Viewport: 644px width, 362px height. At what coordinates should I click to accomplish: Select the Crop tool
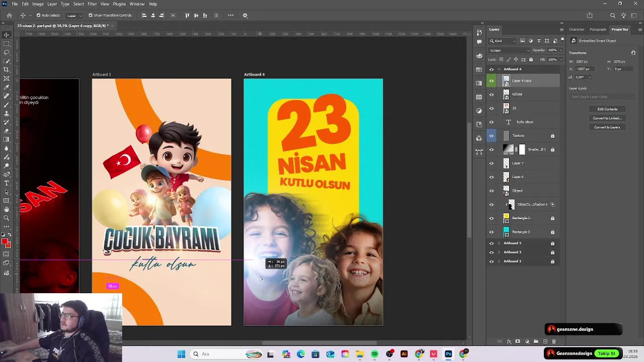click(7, 69)
